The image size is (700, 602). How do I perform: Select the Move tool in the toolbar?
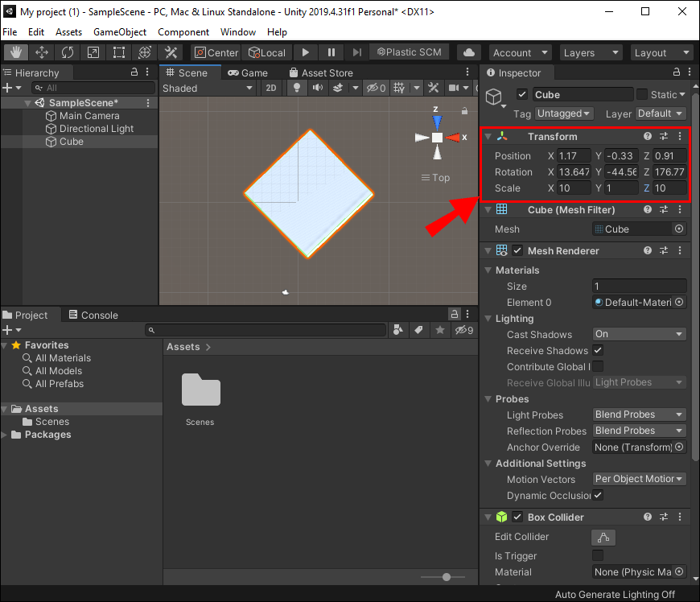[x=43, y=52]
